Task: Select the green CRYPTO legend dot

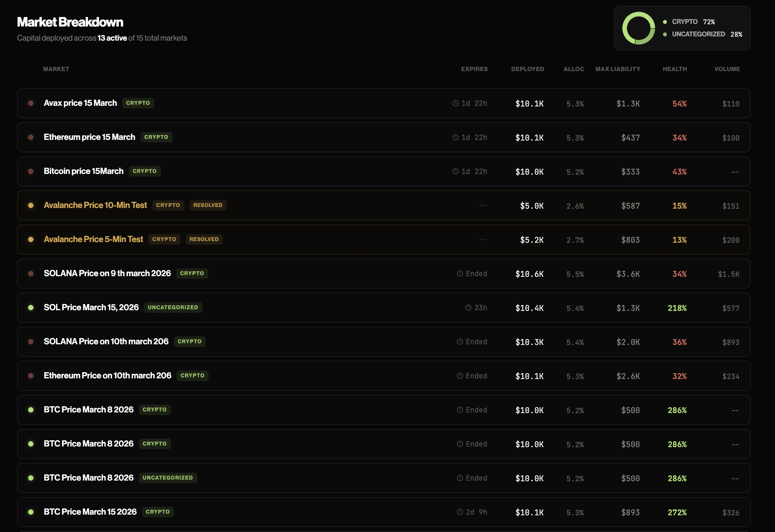Action: click(666, 22)
